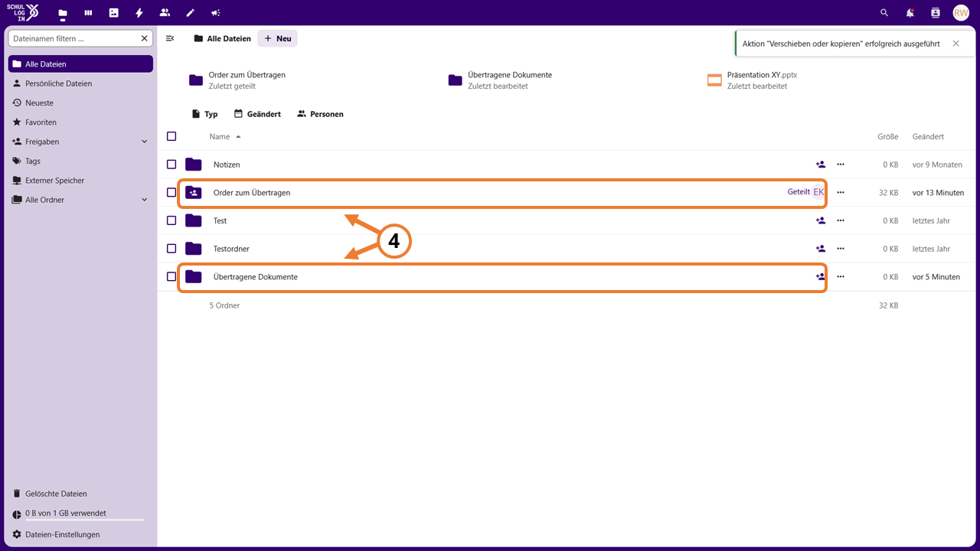Expand the Freigaben sidebar section
Image resolution: width=980 pixels, height=551 pixels.
click(145, 142)
